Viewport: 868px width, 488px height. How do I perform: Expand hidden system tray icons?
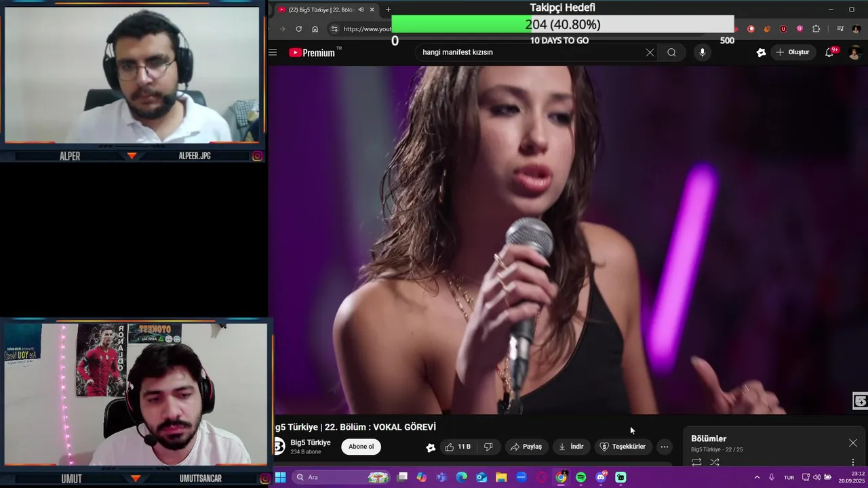(x=757, y=477)
